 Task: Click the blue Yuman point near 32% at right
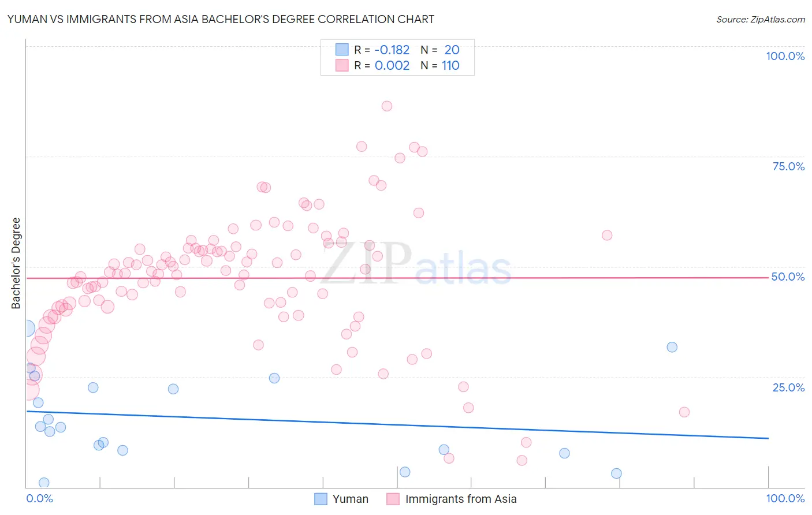[x=672, y=347]
